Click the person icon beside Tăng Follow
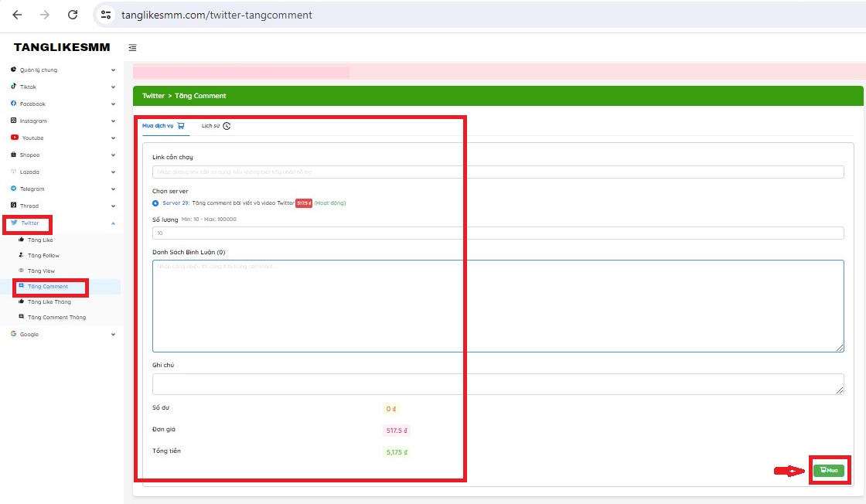 (21, 255)
